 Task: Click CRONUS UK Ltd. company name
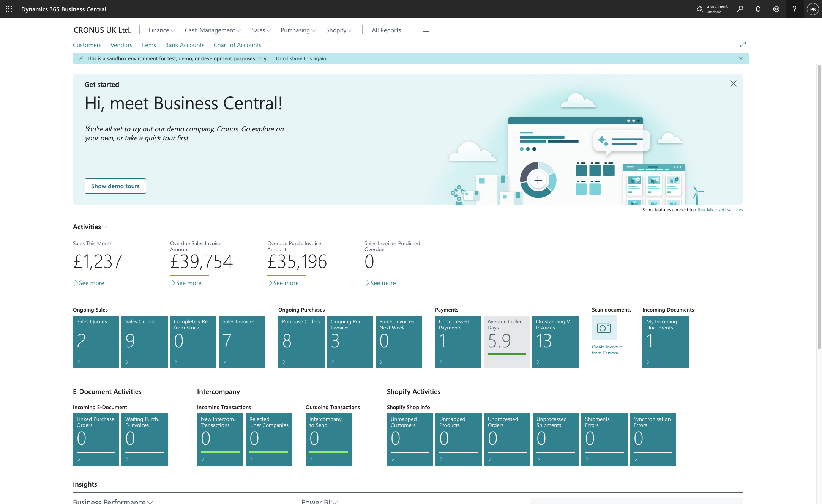pyautogui.click(x=102, y=30)
